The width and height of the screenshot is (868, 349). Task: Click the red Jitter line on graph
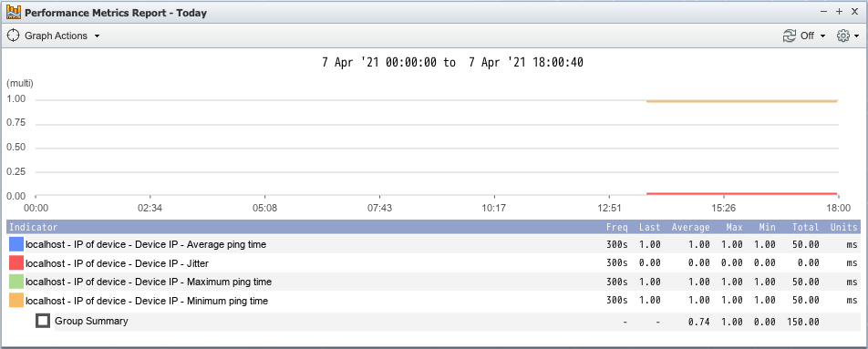click(x=742, y=193)
